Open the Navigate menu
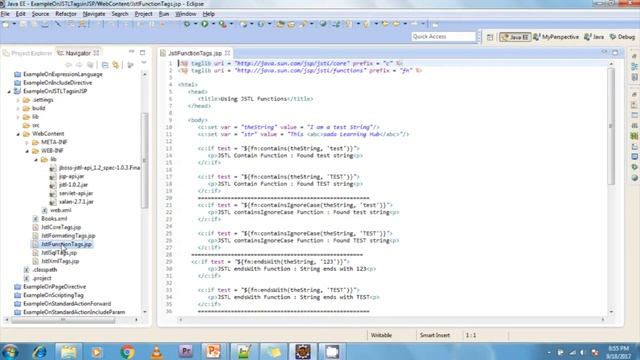The width and height of the screenshot is (640, 360). point(94,14)
